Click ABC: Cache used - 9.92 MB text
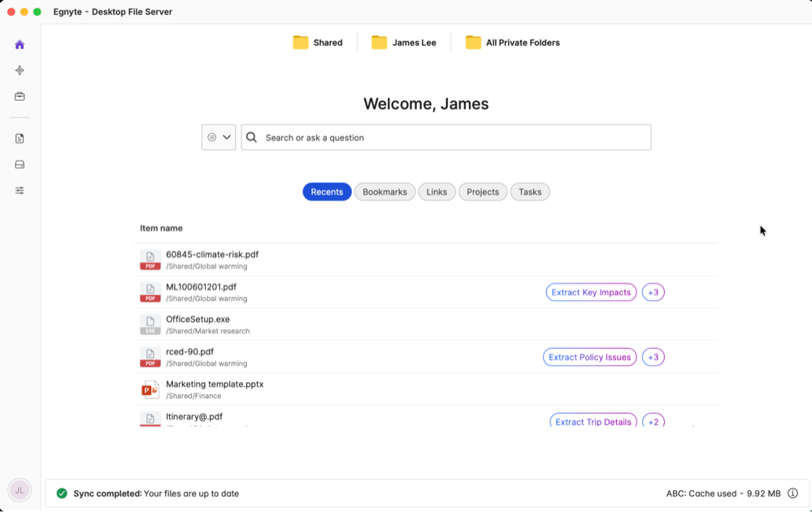Viewport: 812px width, 512px height. [723, 493]
